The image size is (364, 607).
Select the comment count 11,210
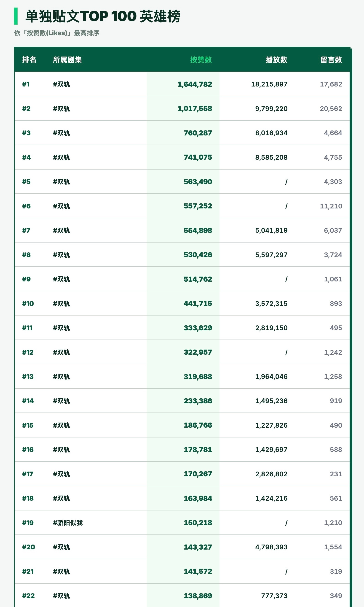pos(331,206)
